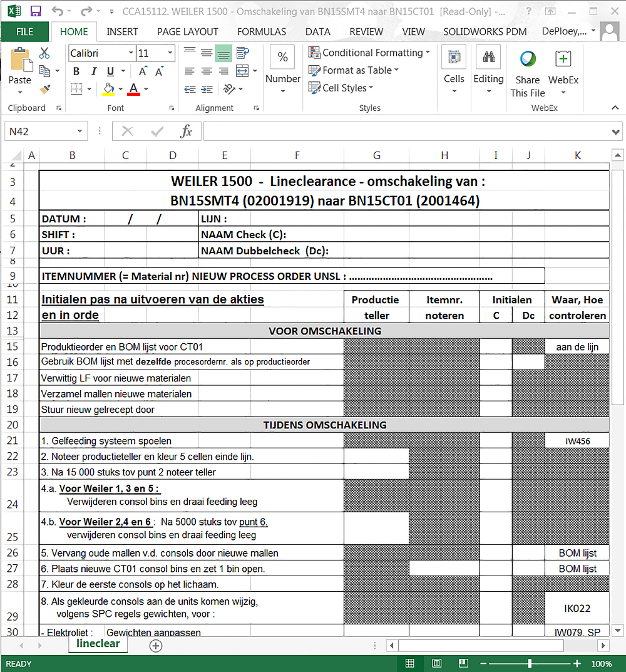The height and width of the screenshot is (672, 626).
Task: Switch to the PAGE LAYOUT tab
Action: point(188,32)
